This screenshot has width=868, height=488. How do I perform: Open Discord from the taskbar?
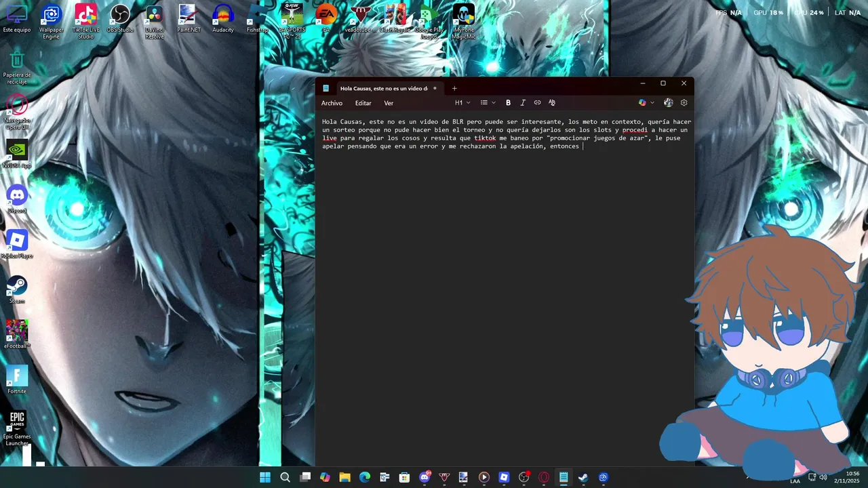tap(425, 477)
